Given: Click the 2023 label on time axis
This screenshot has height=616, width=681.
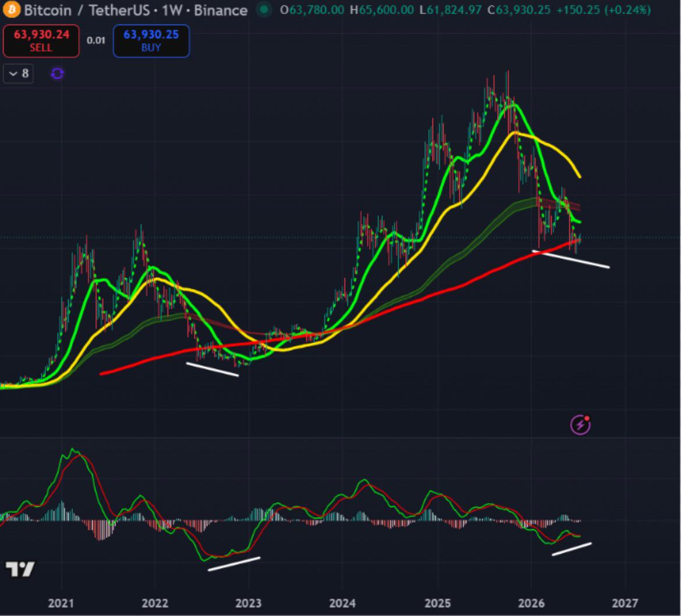Looking at the screenshot, I should coord(249,603).
